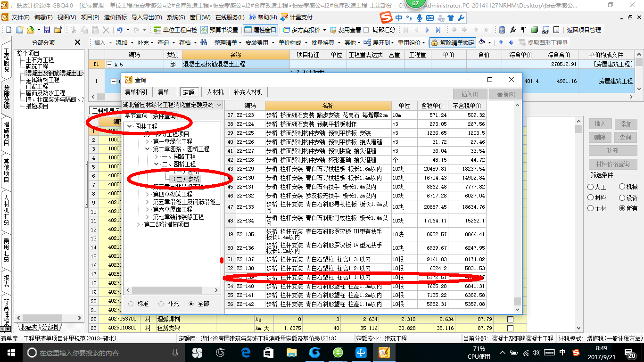Viewport: 644px width, 362px height.
Task: Open the 文件(F) menu
Action: click(20, 17)
